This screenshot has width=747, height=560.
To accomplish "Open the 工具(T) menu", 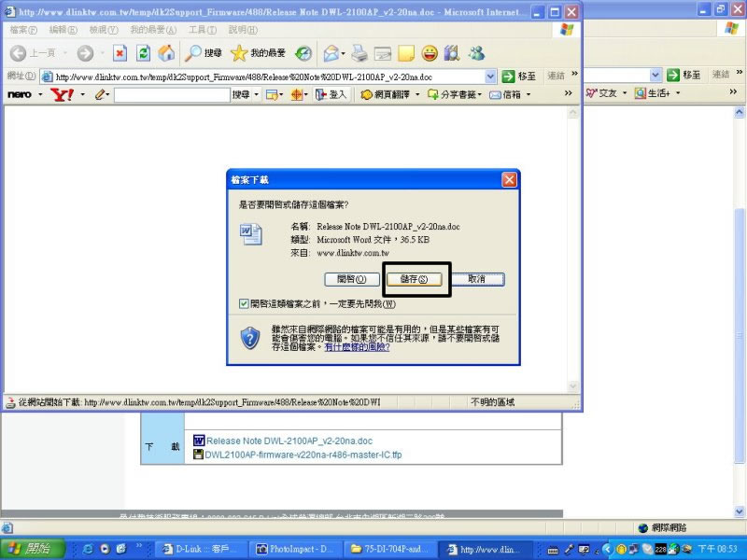I will 203,30.
